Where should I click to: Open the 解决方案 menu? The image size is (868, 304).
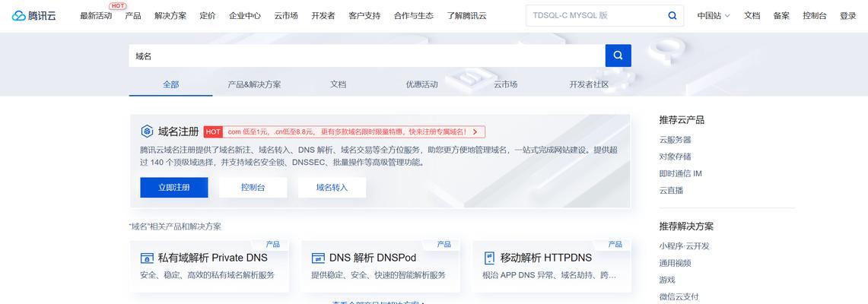click(x=170, y=15)
